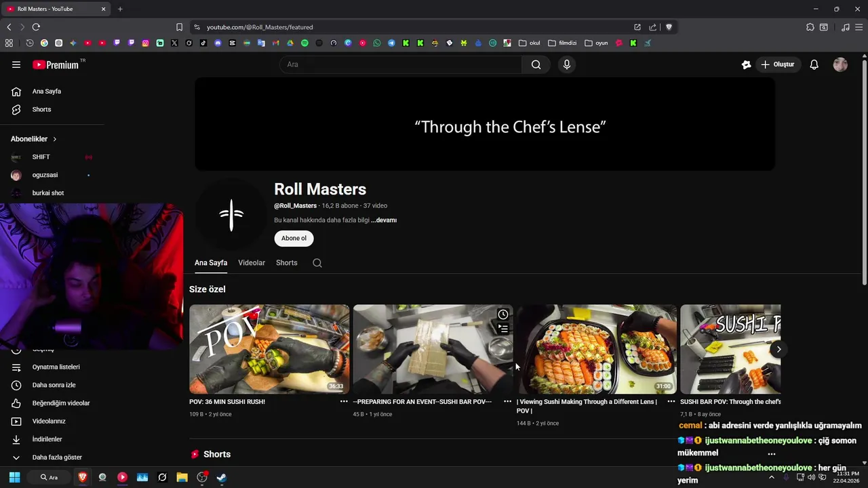The height and width of the screenshot is (488, 868).
Task: Click the Oluştur create button
Action: tap(777, 64)
